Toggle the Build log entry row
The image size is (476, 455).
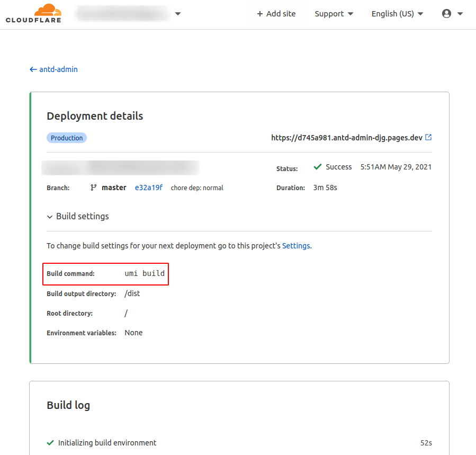point(238,443)
